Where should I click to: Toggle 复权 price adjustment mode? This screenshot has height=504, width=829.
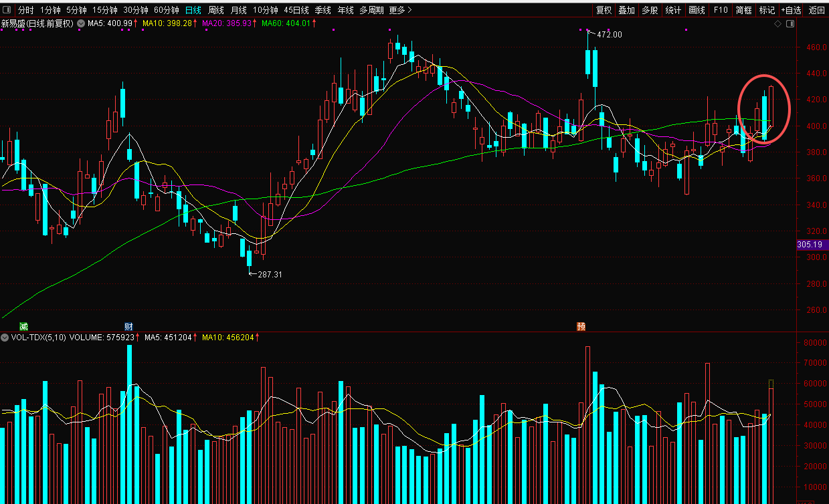604,10
